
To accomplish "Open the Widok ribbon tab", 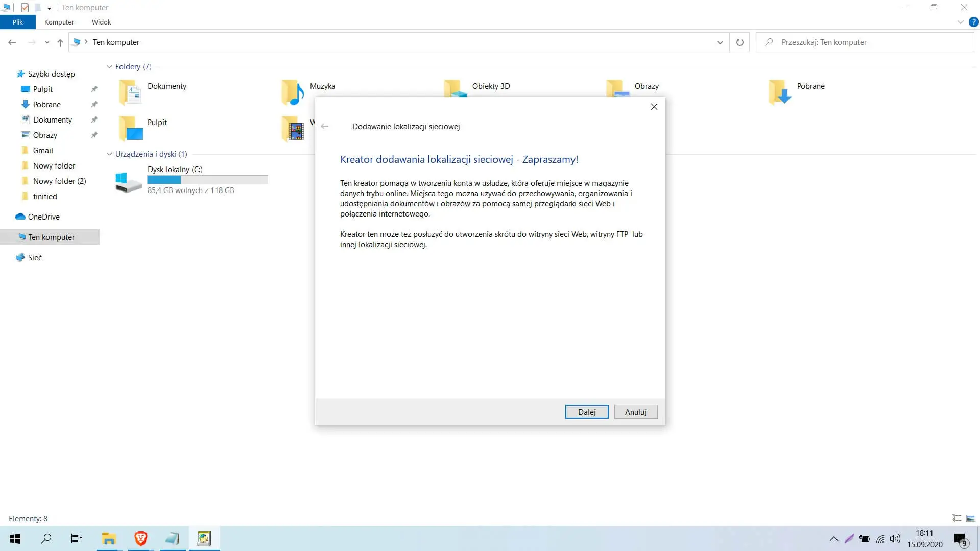I will pyautogui.click(x=101, y=22).
